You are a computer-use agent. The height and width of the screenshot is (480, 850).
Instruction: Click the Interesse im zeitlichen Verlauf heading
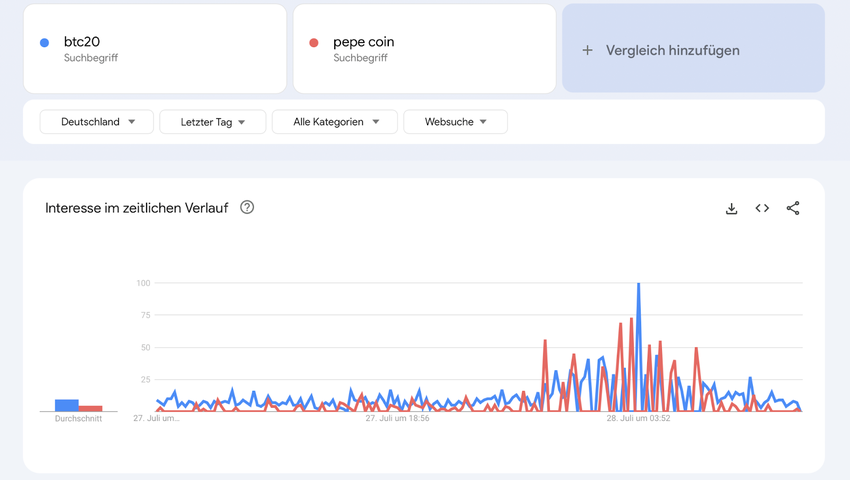[x=136, y=208]
